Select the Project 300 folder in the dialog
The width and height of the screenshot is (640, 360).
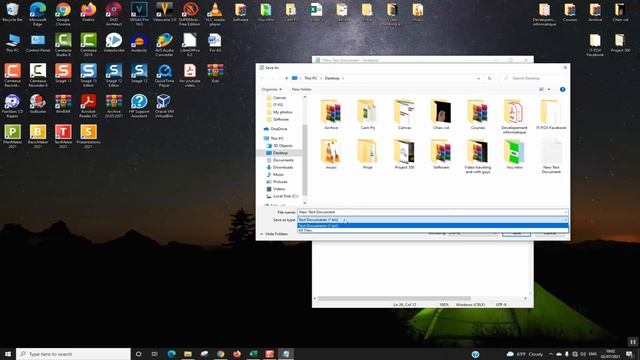point(404,154)
